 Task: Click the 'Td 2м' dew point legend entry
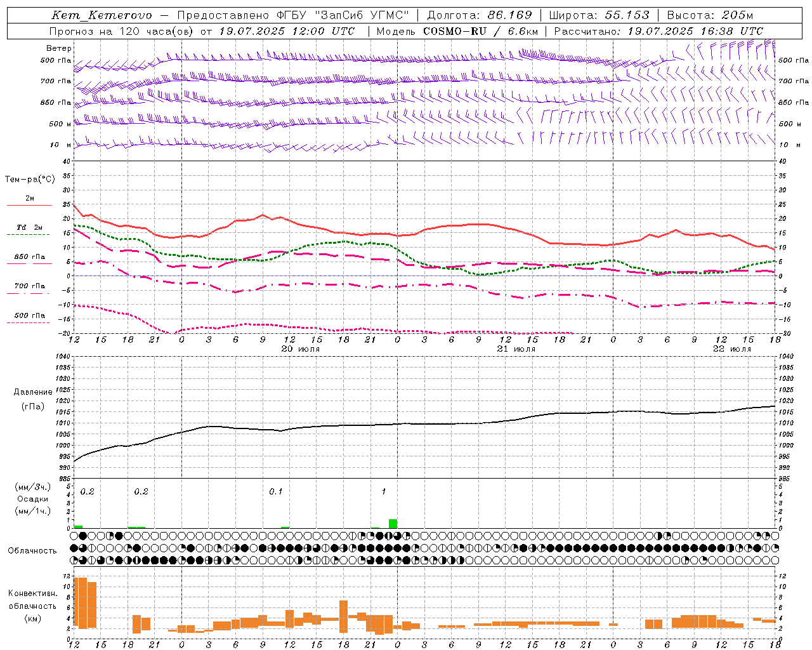[x=30, y=227]
